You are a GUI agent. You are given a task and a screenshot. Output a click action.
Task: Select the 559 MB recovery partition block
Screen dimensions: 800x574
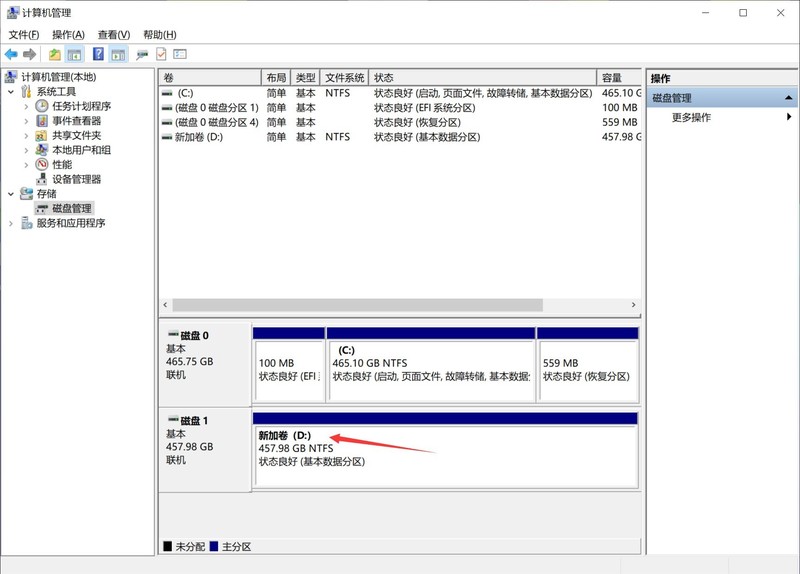(588, 365)
